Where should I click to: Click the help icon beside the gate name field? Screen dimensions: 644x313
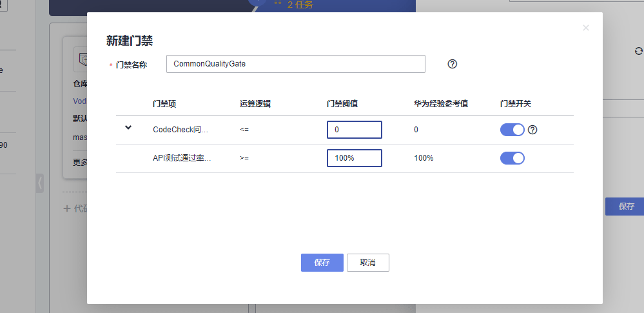452,64
